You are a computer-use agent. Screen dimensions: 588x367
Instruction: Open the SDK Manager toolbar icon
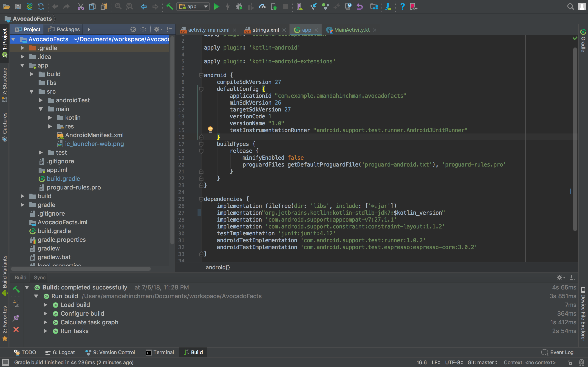388,7
